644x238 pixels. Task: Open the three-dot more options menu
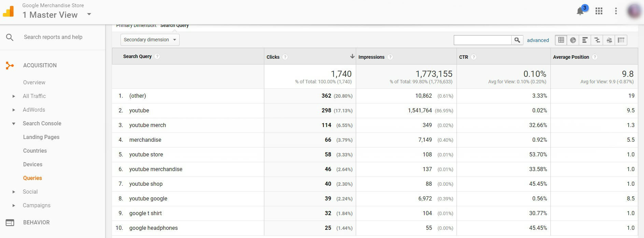[616, 11]
